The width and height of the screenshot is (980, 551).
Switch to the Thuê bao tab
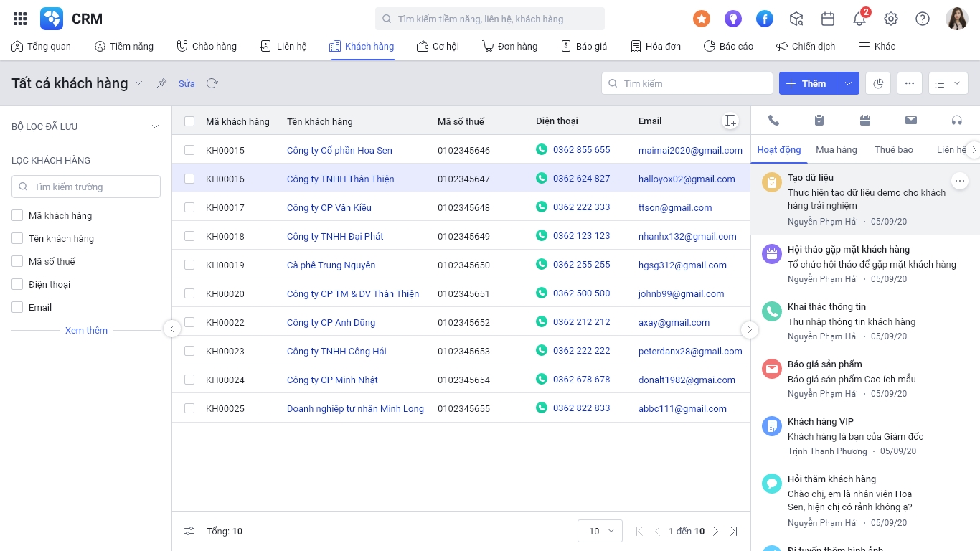tap(894, 150)
